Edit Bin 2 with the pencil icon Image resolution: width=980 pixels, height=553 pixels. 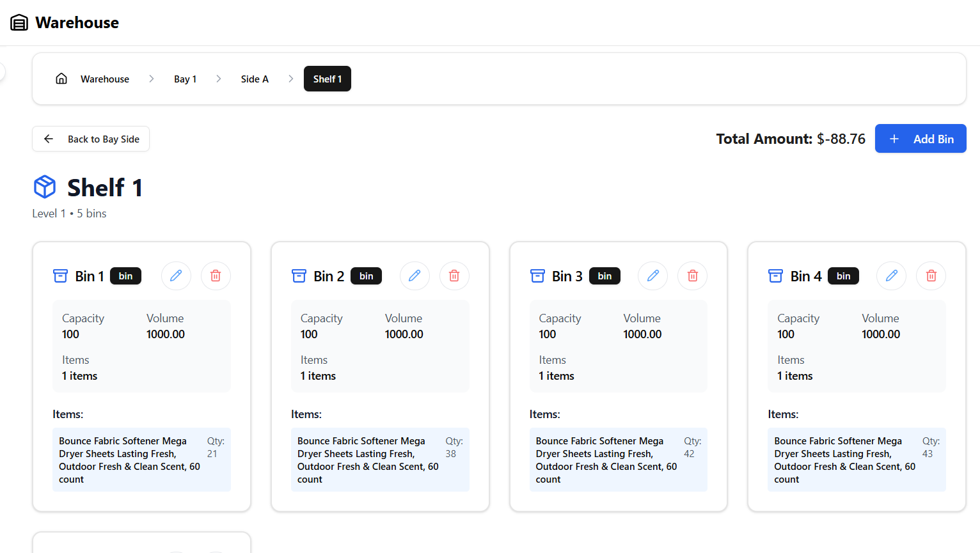click(x=415, y=276)
